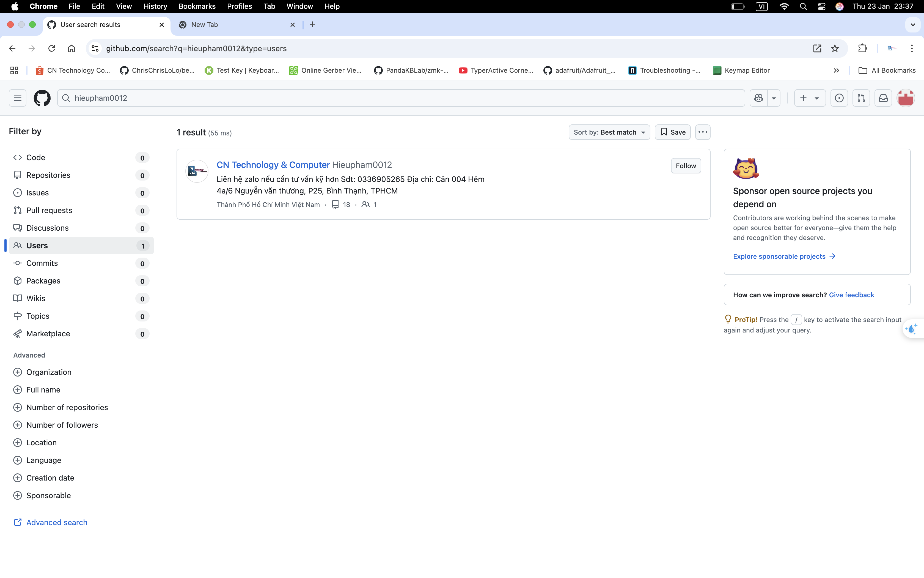Screen dimensions: 924x578
Task: Show more bookmarks chevron
Action: (836, 70)
